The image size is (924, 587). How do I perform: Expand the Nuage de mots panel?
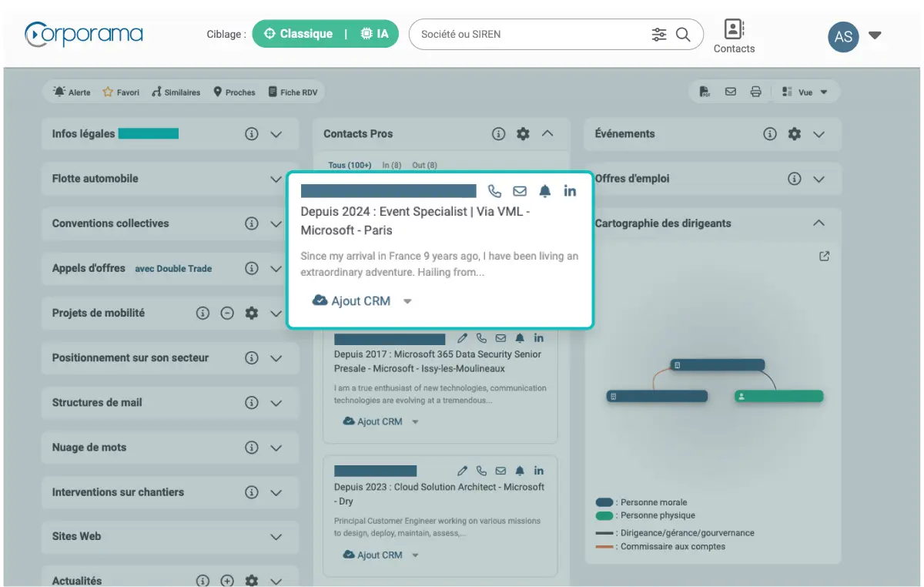tap(276, 448)
